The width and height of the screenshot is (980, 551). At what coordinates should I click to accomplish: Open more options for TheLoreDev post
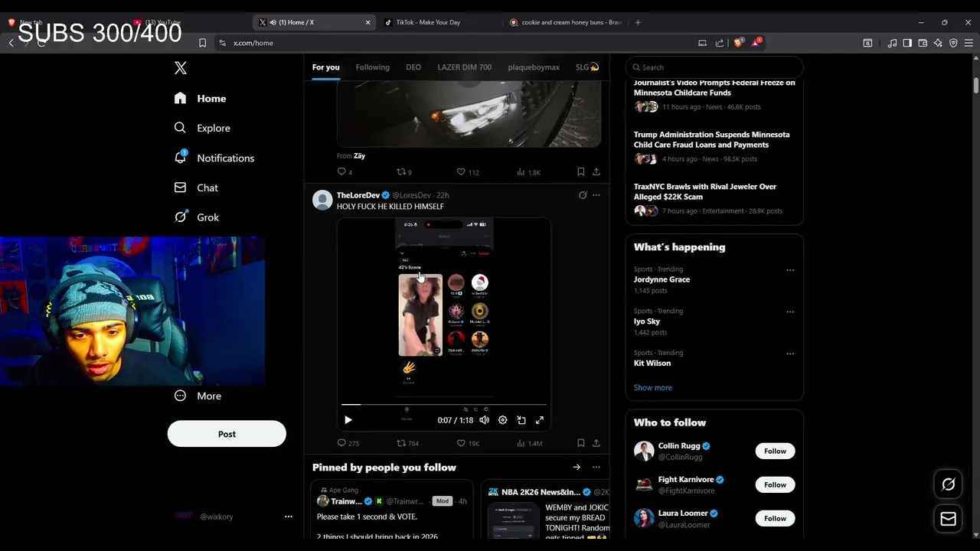596,195
